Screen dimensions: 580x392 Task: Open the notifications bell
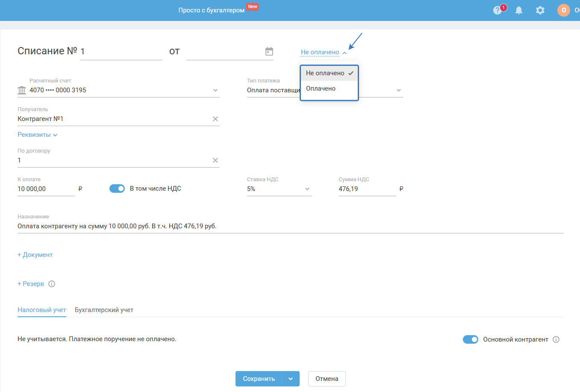pos(519,10)
